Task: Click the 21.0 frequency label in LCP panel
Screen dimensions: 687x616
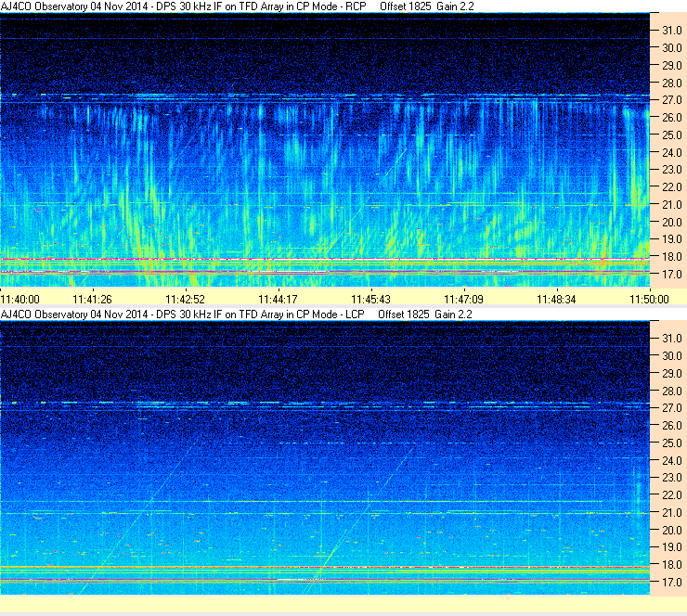Action: [x=672, y=512]
